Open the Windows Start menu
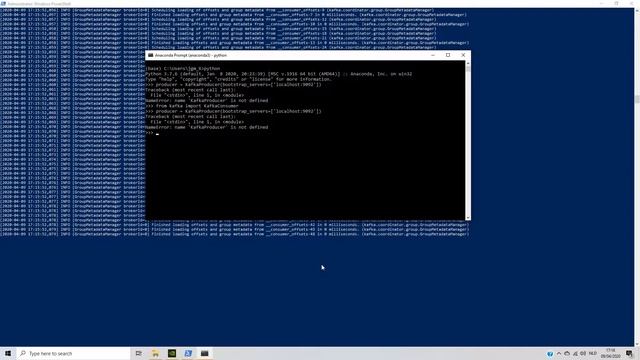Viewport: 640px width, 360px height. (x=8, y=353)
